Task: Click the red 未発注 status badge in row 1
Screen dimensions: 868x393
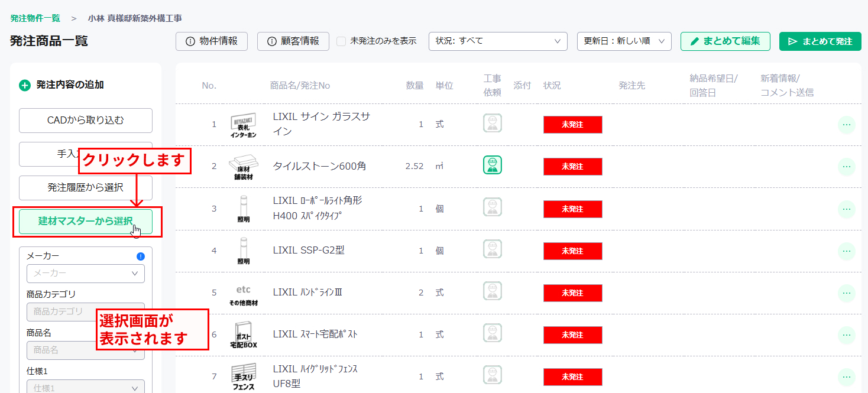Action: click(x=572, y=125)
